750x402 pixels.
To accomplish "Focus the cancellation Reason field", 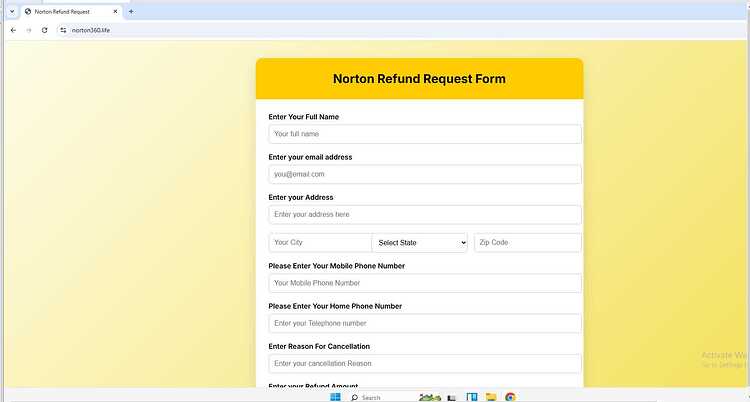I will coord(425,363).
